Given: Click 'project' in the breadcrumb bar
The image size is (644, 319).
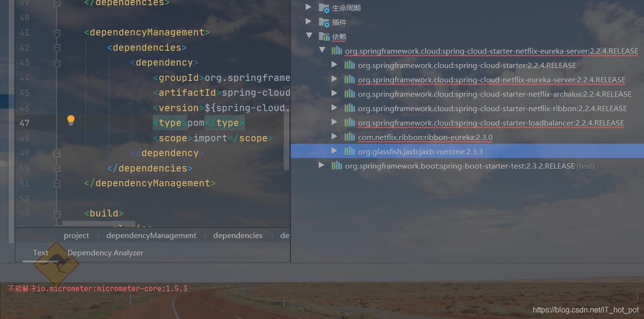Looking at the screenshot, I should point(76,235).
